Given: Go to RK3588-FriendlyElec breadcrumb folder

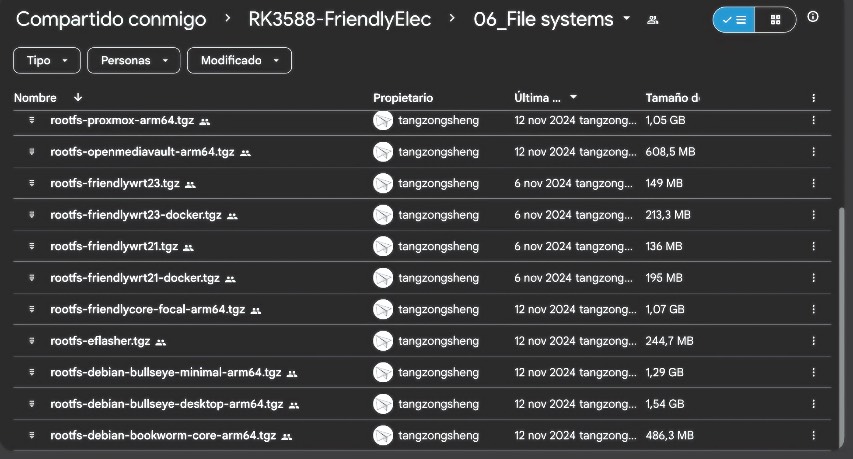Looking at the screenshot, I should [x=340, y=20].
